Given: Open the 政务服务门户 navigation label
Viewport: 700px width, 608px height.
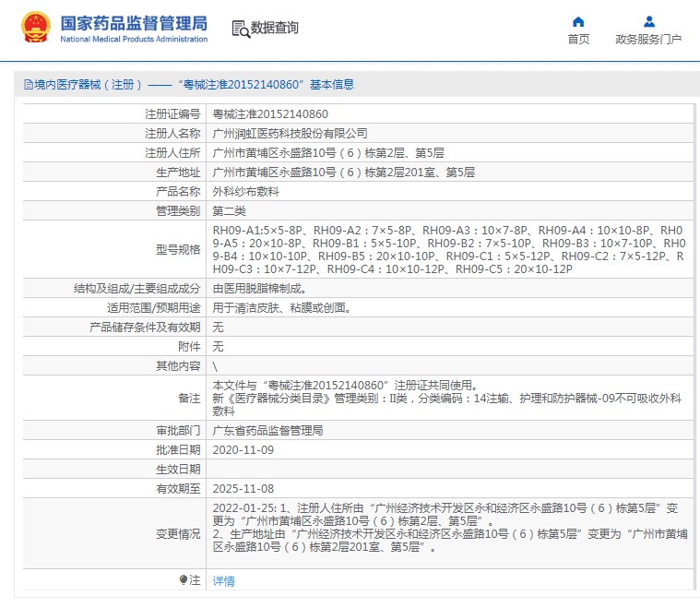Looking at the screenshot, I should [648, 40].
